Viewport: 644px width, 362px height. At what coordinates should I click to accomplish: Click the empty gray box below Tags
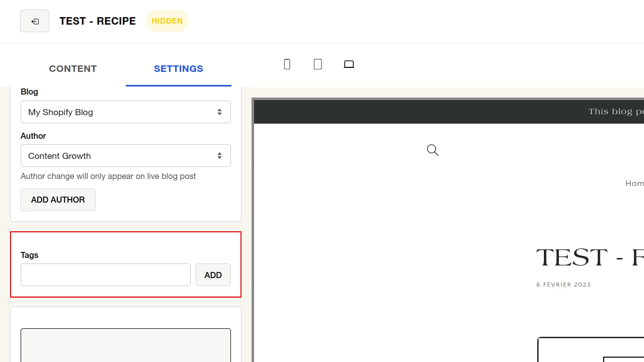coord(126,345)
